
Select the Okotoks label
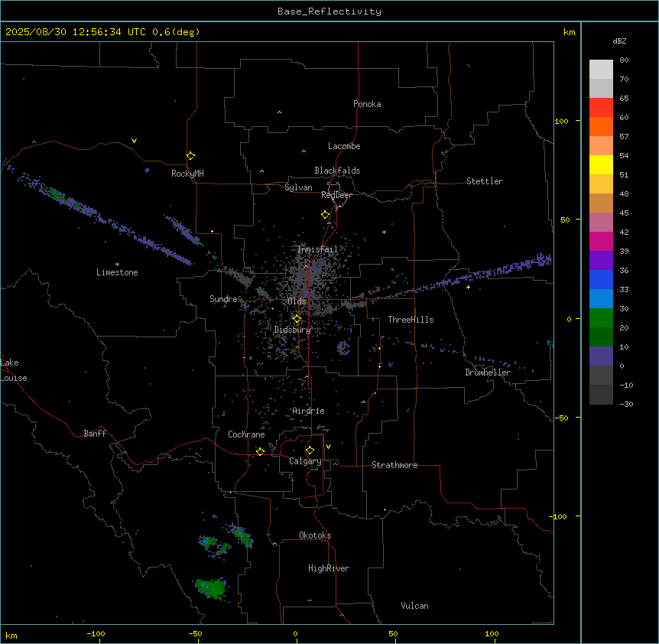(315, 535)
